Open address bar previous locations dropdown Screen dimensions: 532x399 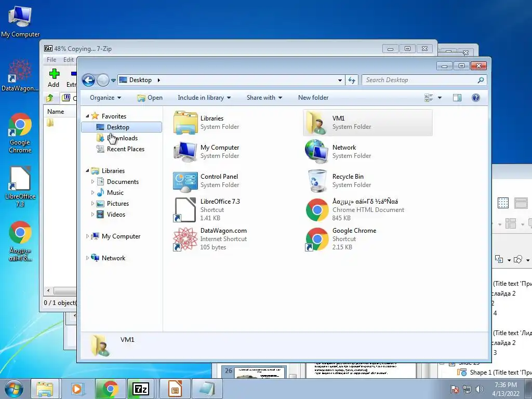point(340,81)
